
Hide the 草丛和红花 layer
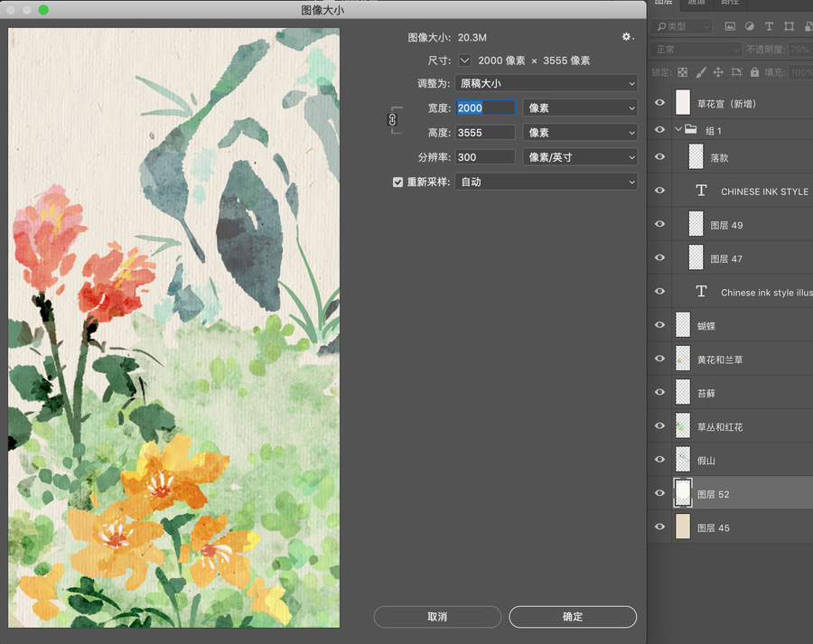click(659, 426)
